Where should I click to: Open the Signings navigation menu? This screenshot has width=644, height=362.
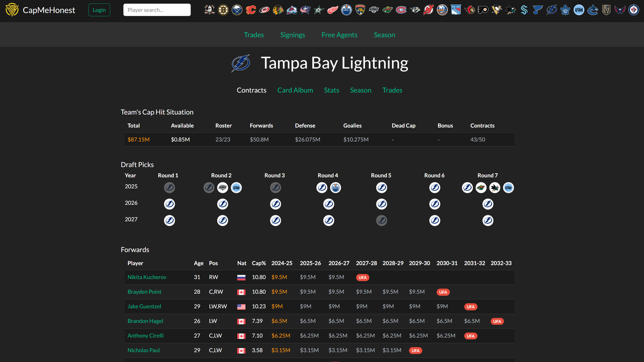click(x=292, y=35)
